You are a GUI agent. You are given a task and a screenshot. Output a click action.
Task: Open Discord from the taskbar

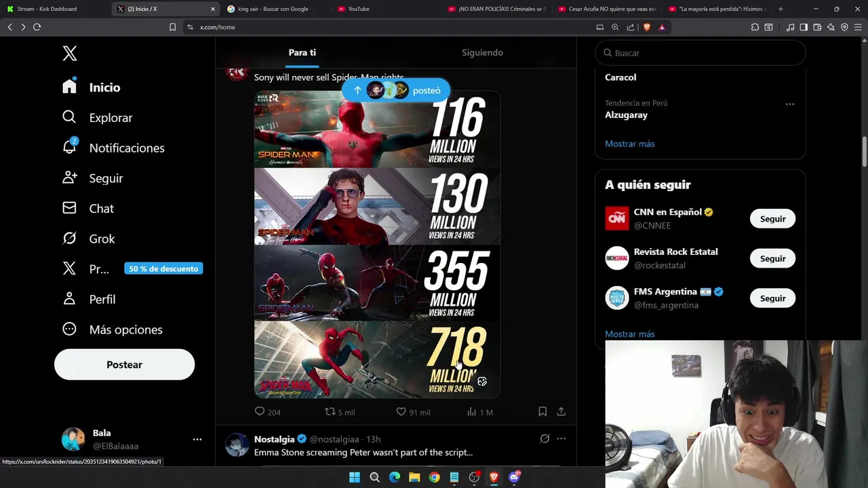tap(514, 477)
